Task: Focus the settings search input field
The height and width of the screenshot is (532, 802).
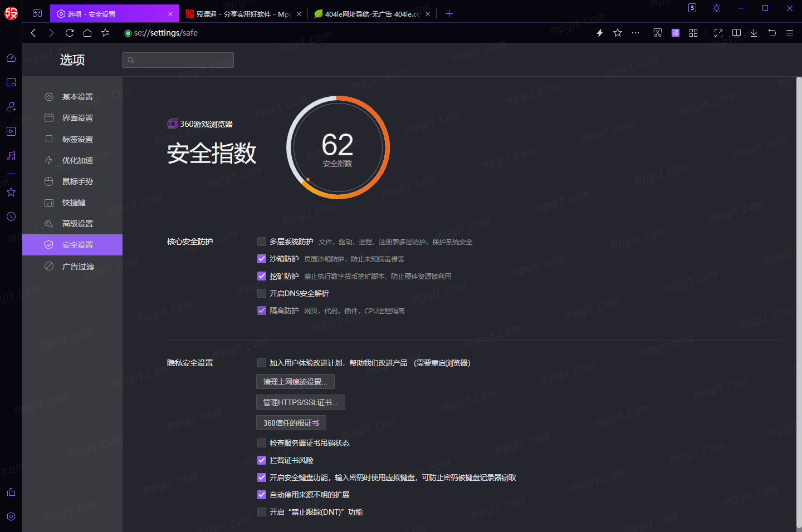Action: tap(178, 60)
